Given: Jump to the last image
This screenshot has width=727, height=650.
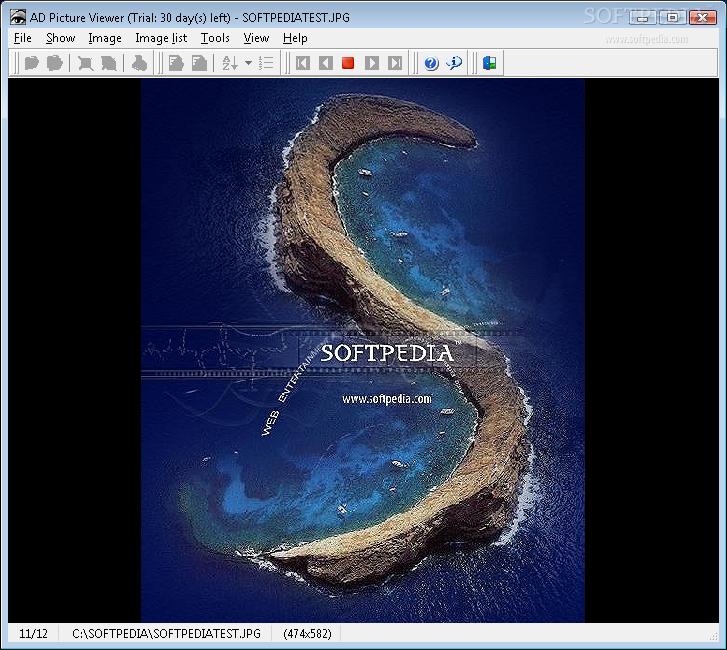Looking at the screenshot, I should tap(395, 63).
